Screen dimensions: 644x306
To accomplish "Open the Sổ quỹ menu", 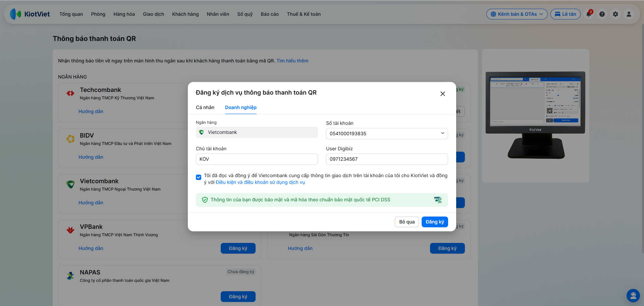I will (x=245, y=14).
